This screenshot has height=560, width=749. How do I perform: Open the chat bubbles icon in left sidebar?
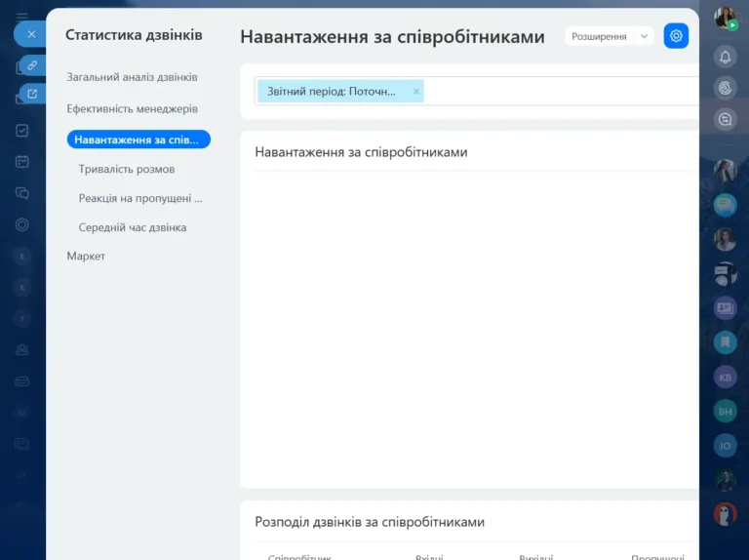coord(22,193)
